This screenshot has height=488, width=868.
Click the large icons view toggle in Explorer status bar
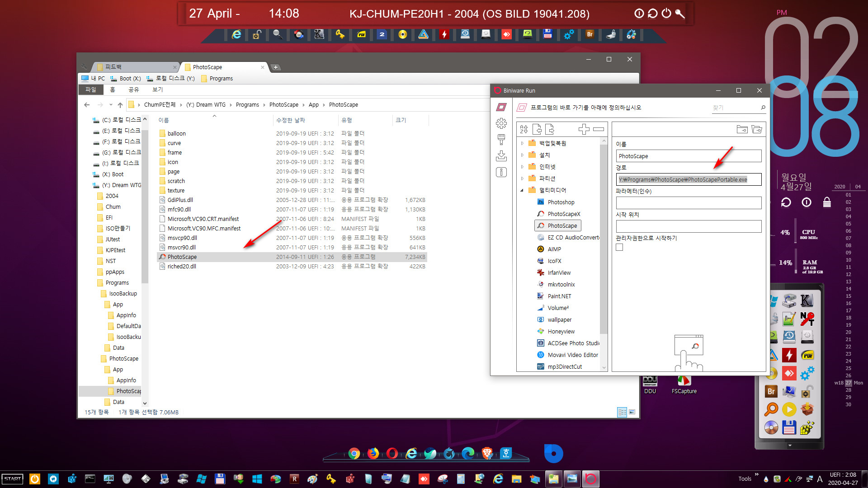point(632,412)
